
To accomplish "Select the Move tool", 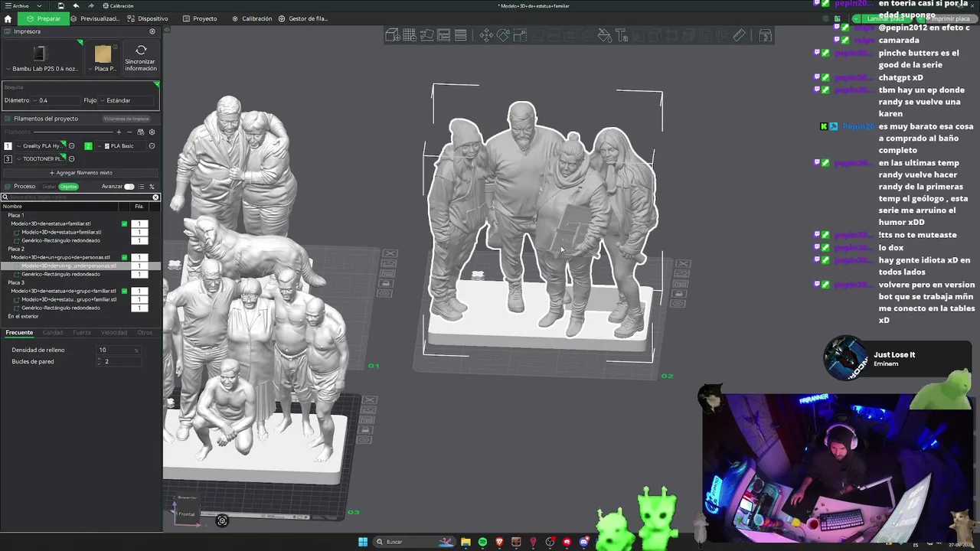I will click(x=486, y=35).
